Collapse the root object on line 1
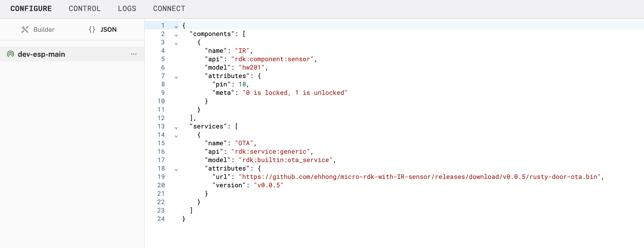Image resolution: width=644 pixels, height=248 pixels. [176, 27]
